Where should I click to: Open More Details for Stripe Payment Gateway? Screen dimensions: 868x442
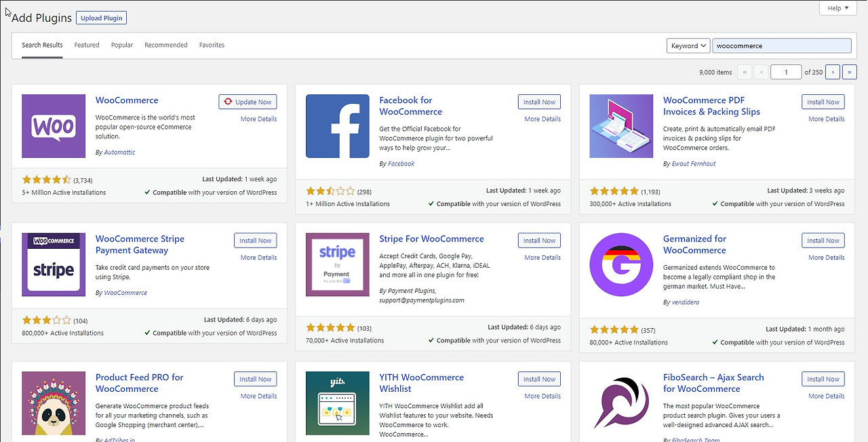coord(258,258)
